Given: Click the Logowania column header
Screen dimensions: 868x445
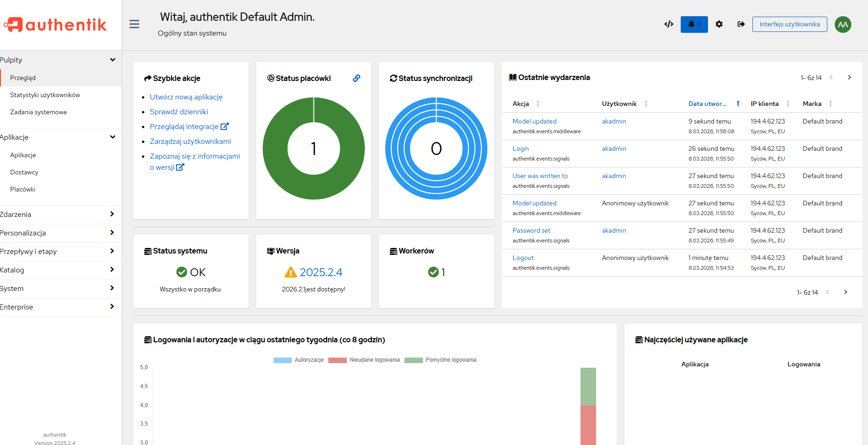Looking at the screenshot, I should coord(804,364).
